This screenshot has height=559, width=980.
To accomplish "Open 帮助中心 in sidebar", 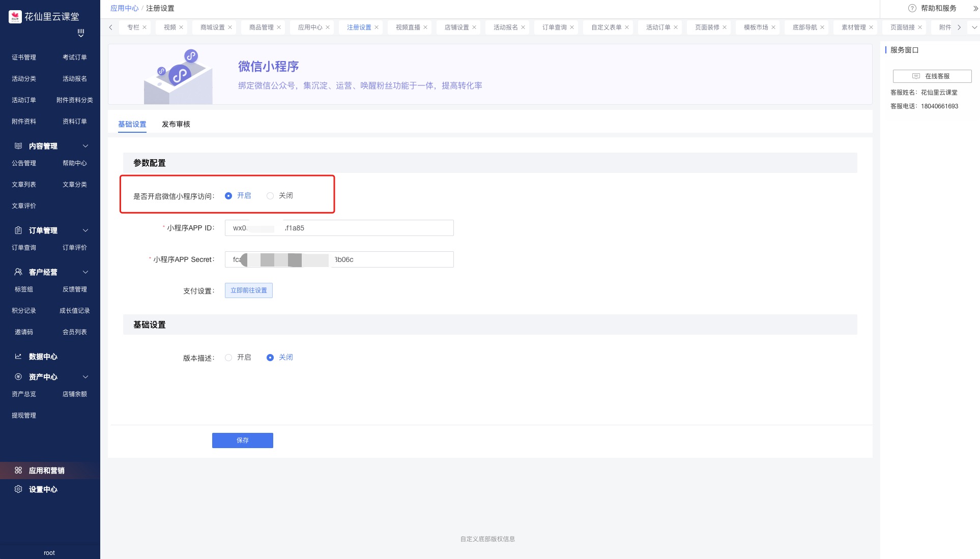I will coord(75,163).
